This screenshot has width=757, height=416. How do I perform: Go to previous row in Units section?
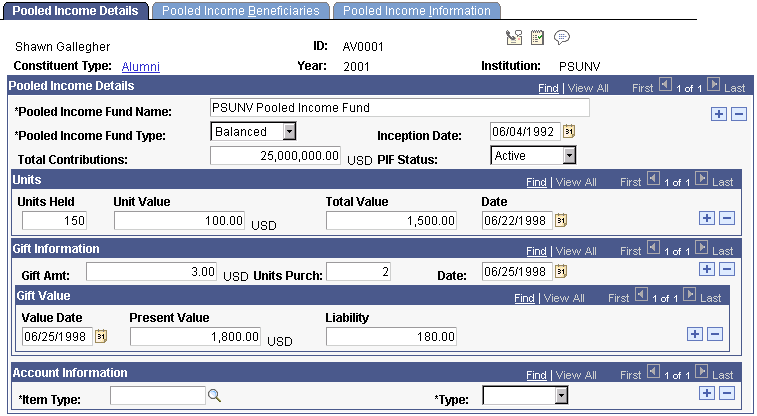pos(654,179)
